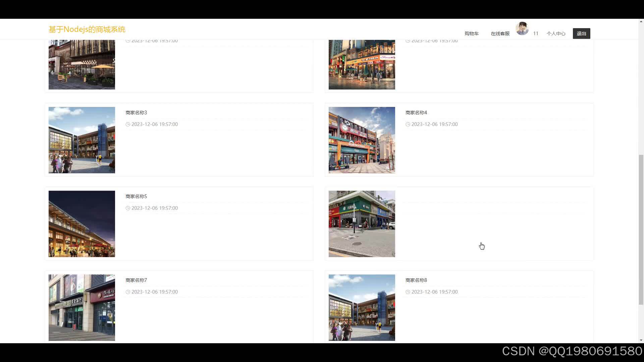
Task: Click the user avatar in the navigation bar
Action: pos(522,28)
